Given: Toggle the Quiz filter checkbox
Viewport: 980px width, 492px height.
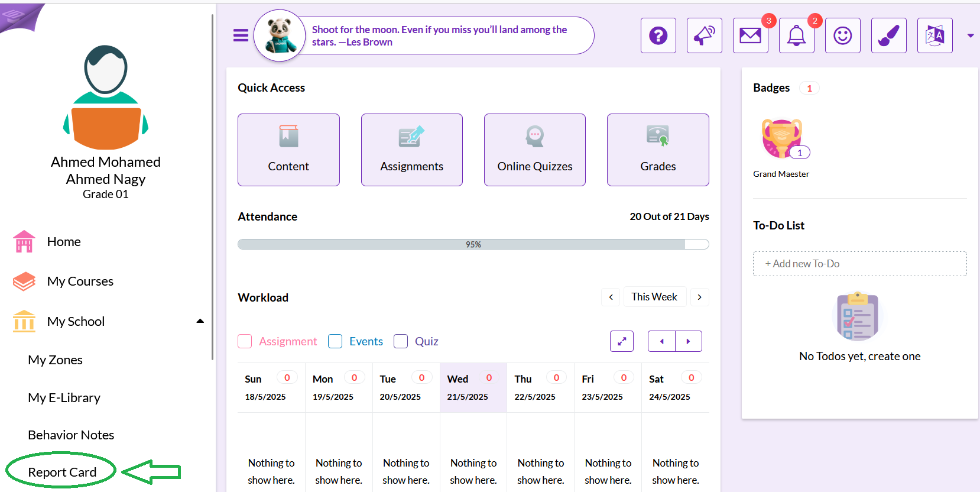Looking at the screenshot, I should 401,341.
